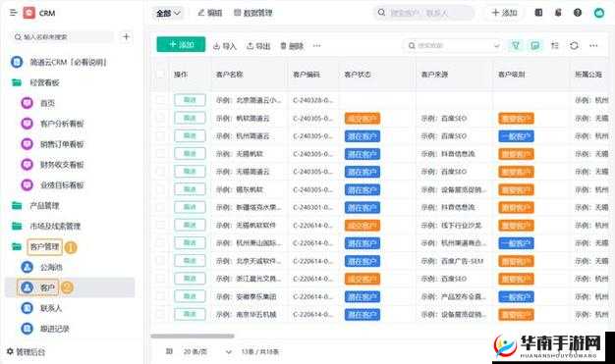Go to 跟进记录 in sidebar

(45, 329)
